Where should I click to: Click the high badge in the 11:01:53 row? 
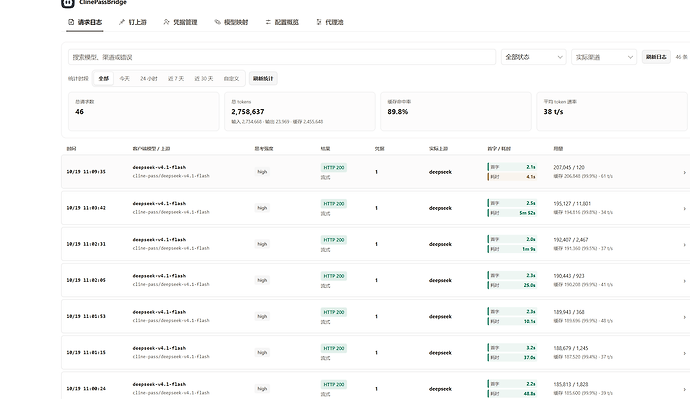(x=262, y=316)
